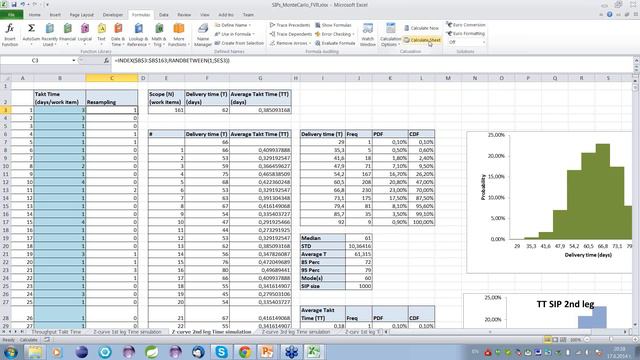
Task: Click the Euro Conversion button
Action: pyautogui.click(x=466, y=25)
